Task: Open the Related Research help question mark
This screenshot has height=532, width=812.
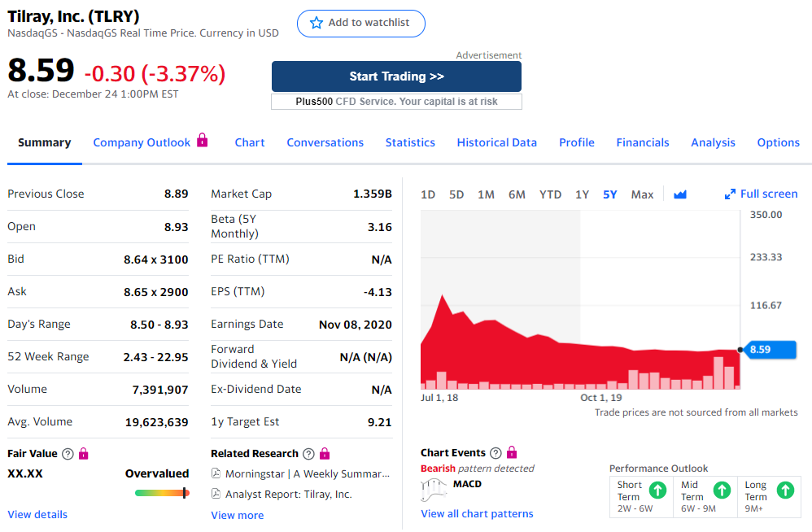Action: (308, 454)
